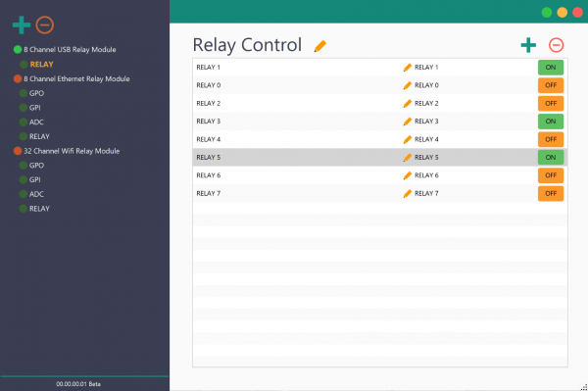
Task: Click the pencil icon for RELAY 6
Action: [408, 175]
